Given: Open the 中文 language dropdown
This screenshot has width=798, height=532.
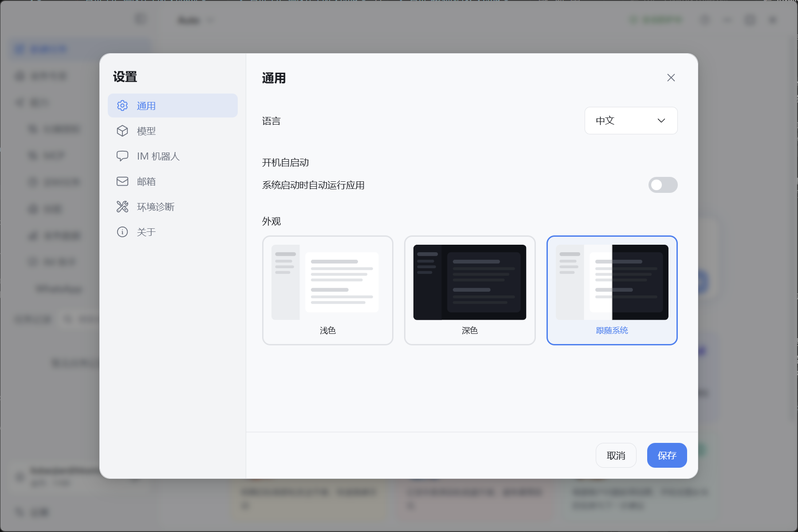Looking at the screenshot, I should (x=631, y=121).
